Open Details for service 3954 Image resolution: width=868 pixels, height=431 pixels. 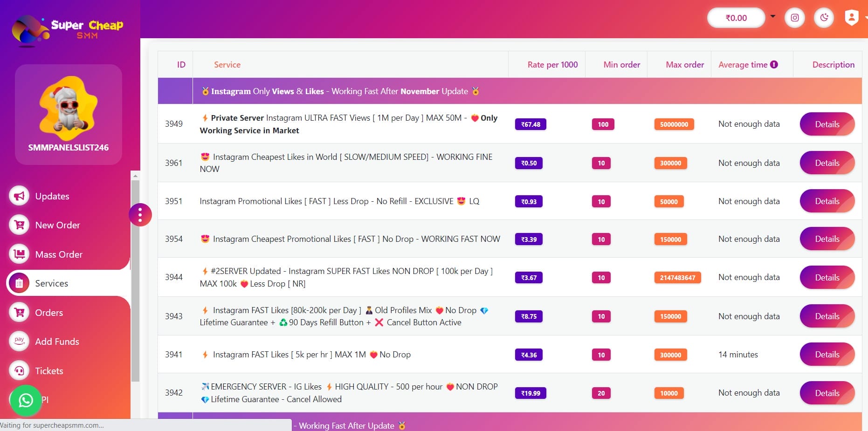pos(827,239)
